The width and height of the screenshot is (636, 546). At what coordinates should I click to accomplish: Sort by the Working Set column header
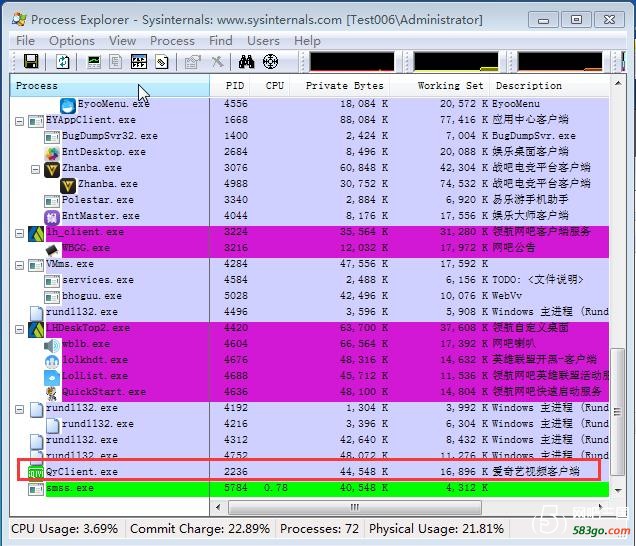point(440,86)
